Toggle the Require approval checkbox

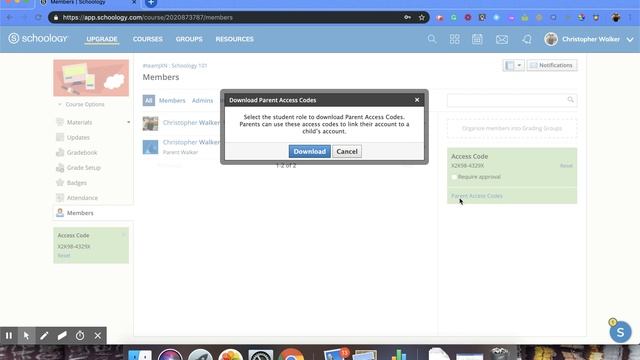(x=454, y=177)
